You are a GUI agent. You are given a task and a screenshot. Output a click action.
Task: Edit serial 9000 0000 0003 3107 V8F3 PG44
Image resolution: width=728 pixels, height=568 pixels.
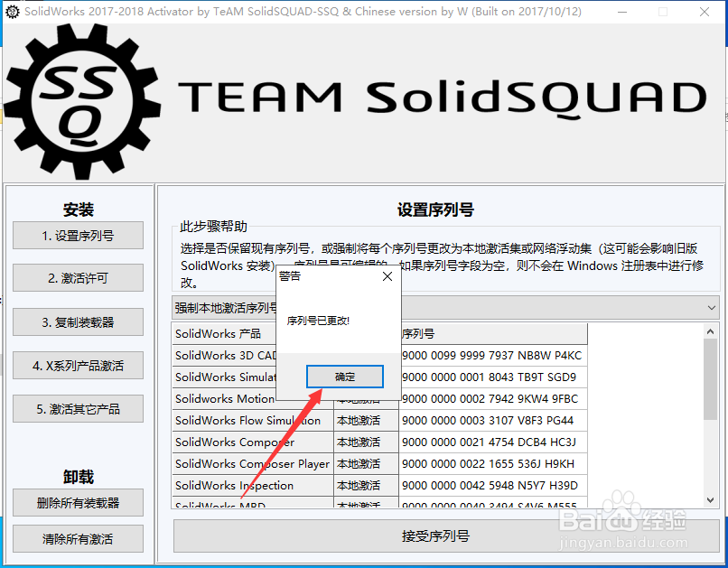[492, 421]
